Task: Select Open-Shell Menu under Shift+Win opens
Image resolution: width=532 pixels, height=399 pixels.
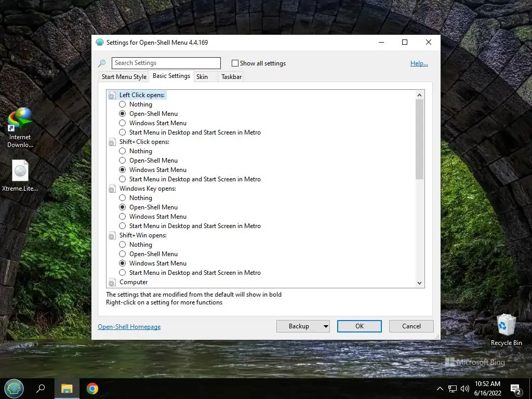Action: (x=122, y=254)
